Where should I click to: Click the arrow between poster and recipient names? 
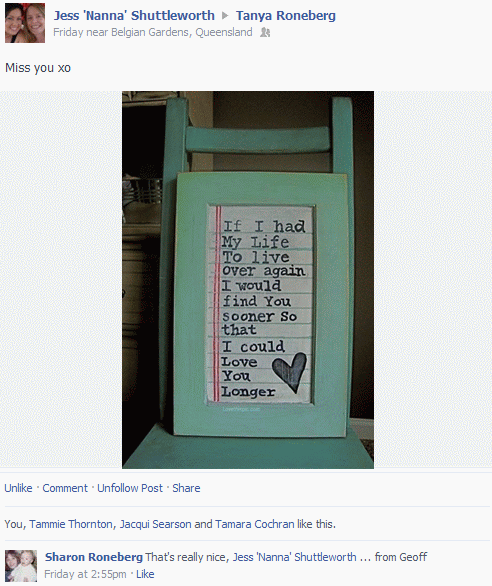click(225, 16)
